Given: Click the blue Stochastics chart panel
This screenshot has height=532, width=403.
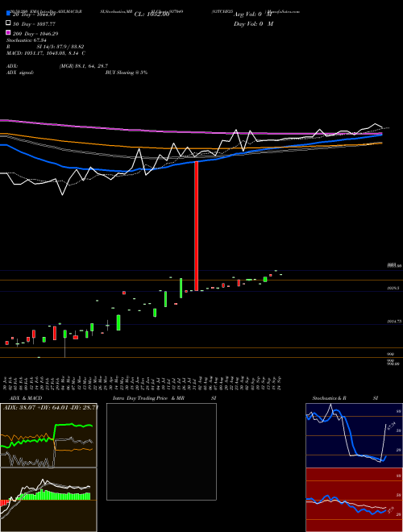Looking at the screenshot, I should [x=354, y=435].
